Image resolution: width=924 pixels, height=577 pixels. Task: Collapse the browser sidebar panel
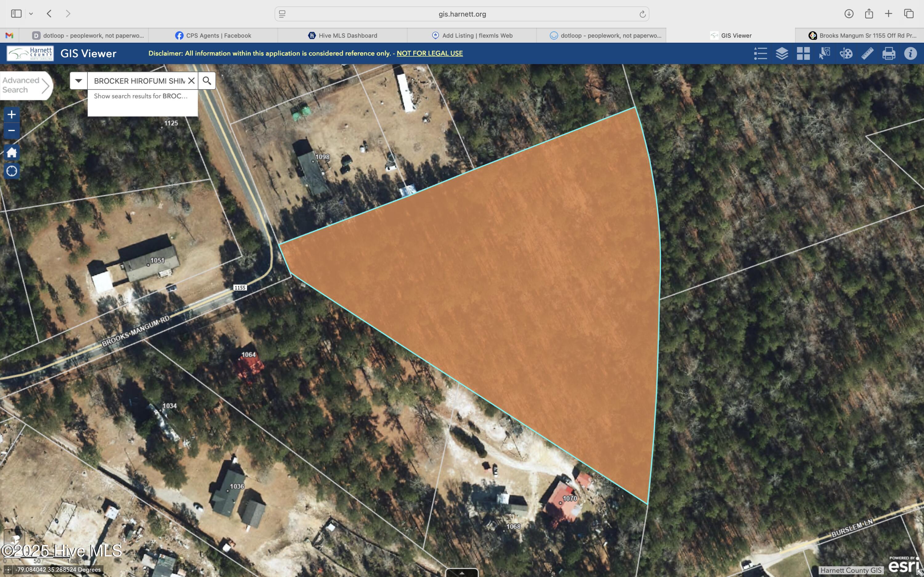pos(16,13)
